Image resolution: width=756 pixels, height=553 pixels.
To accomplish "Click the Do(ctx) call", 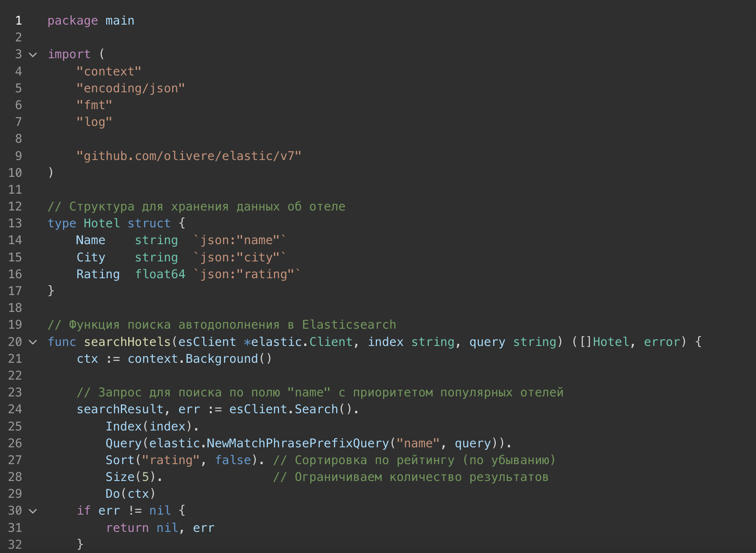I will tap(130, 494).
